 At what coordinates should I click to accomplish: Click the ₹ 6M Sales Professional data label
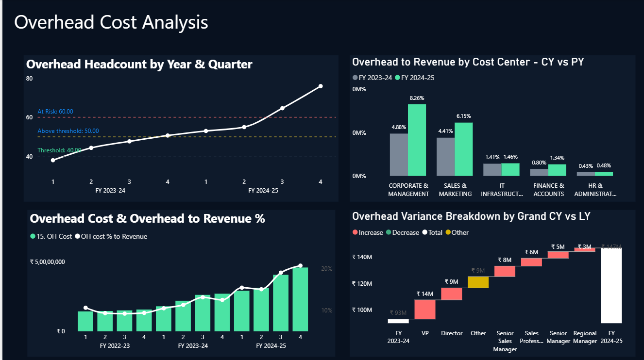(x=531, y=252)
